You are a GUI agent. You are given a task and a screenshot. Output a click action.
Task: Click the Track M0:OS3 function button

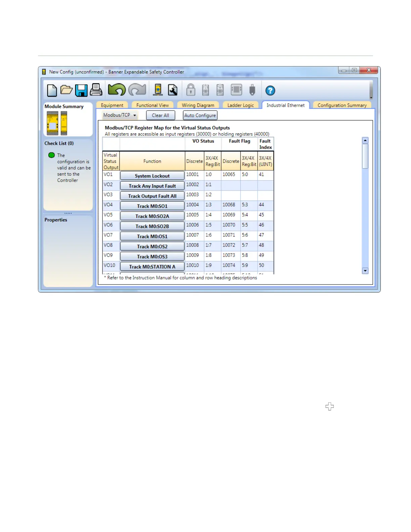coord(152,256)
